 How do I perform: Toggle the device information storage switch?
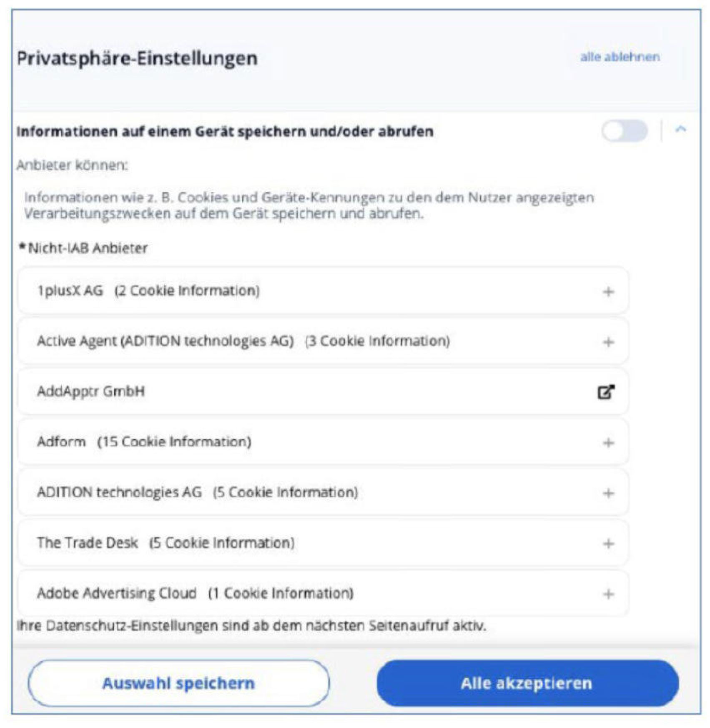[x=624, y=131]
